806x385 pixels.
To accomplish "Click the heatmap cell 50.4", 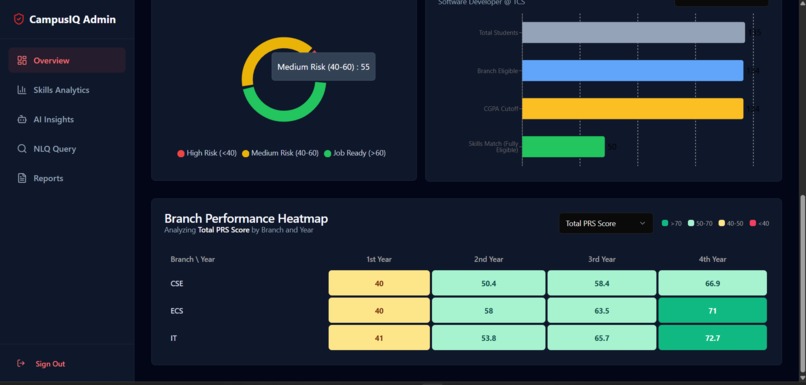I will click(488, 283).
